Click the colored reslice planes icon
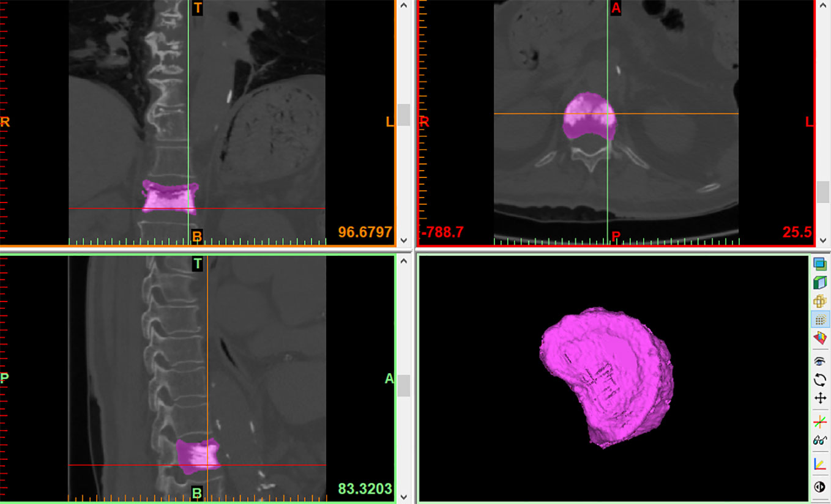The width and height of the screenshot is (831, 504). 820,338
